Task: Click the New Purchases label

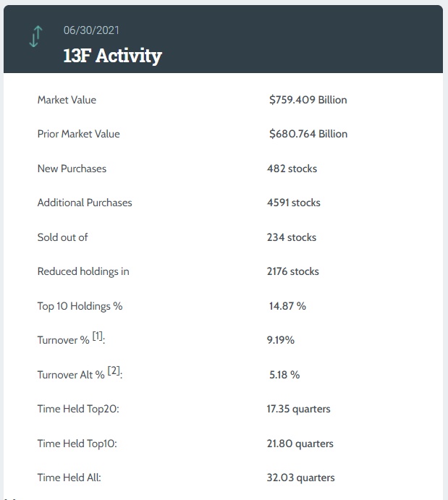Action: 72,169
